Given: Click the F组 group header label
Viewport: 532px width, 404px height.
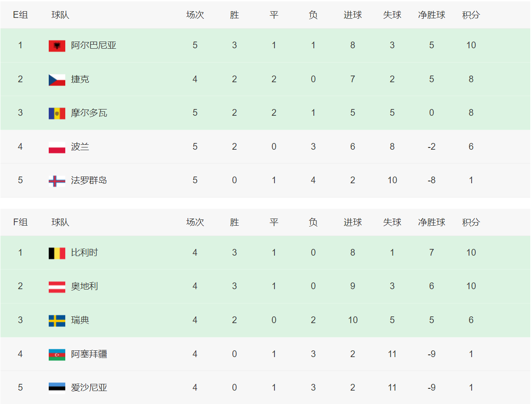Looking at the screenshot, I should pos(21,222).
